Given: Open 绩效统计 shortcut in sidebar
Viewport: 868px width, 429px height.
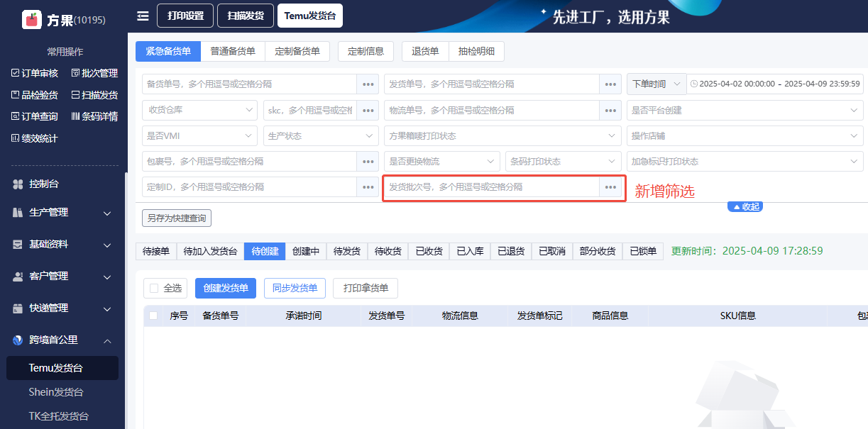Looking at the screenshot, I should pyautogui.click(x=35, y=138).
